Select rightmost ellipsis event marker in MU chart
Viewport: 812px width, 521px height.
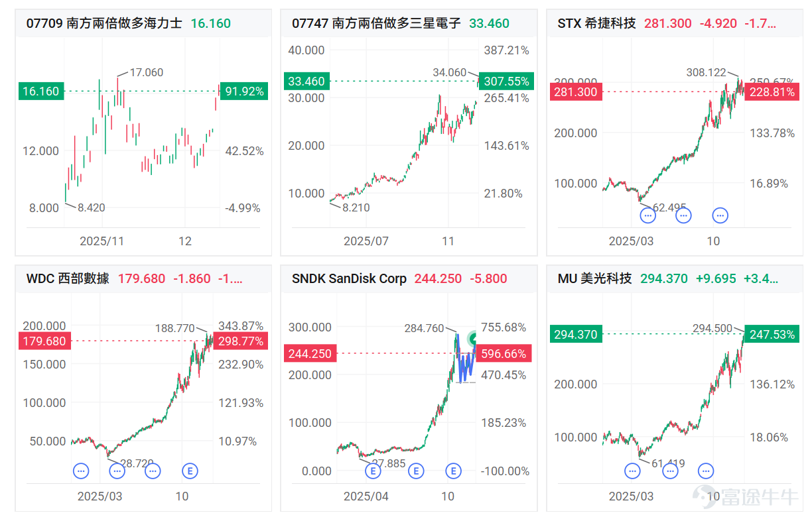(x=707, y=471)
